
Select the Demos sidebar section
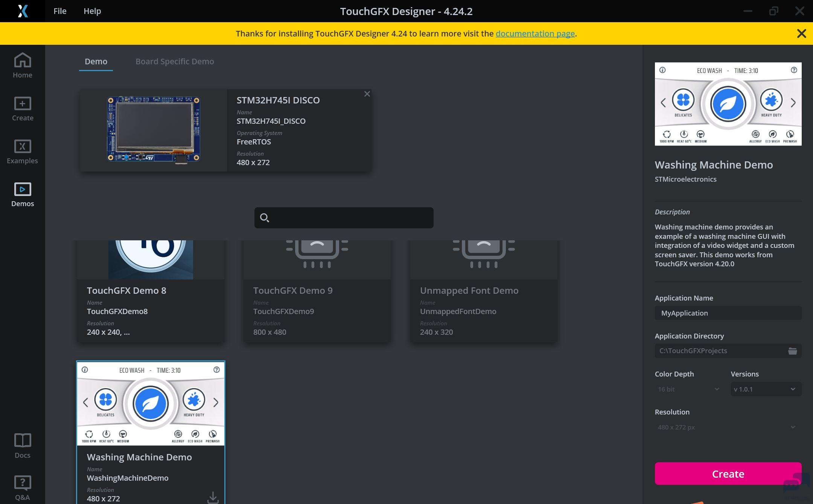click(x=22, y=194)
